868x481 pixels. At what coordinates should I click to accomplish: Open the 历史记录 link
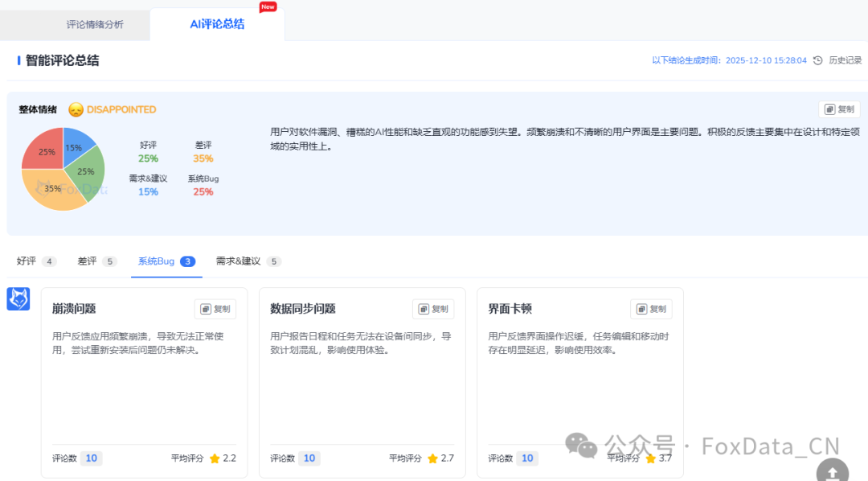(845, 60)
